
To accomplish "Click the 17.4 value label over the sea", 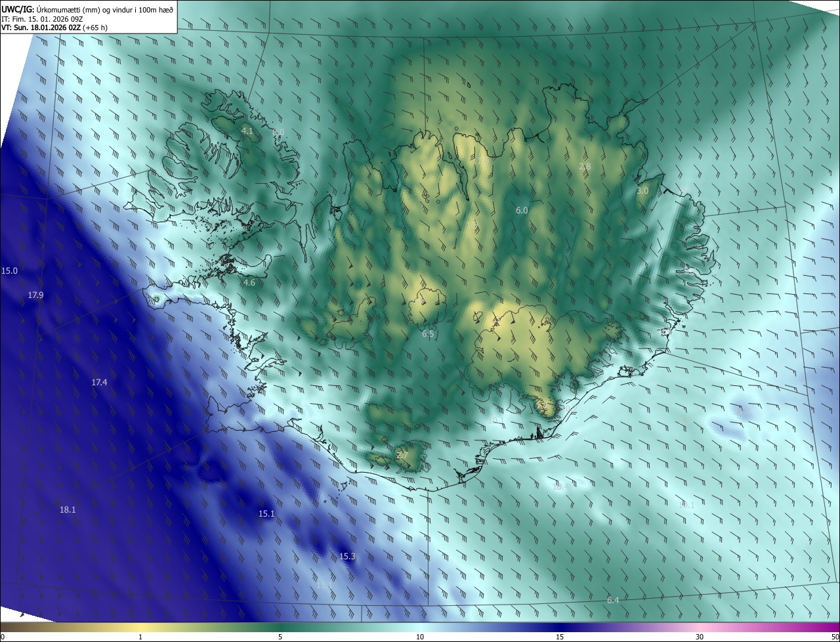I will click(99, 382).
